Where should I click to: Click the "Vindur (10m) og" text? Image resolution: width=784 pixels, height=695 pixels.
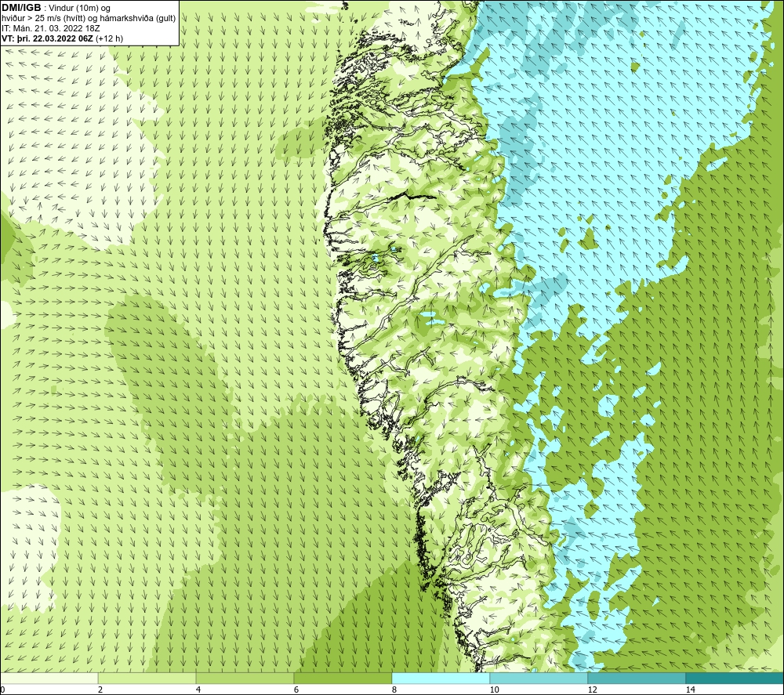81,9
